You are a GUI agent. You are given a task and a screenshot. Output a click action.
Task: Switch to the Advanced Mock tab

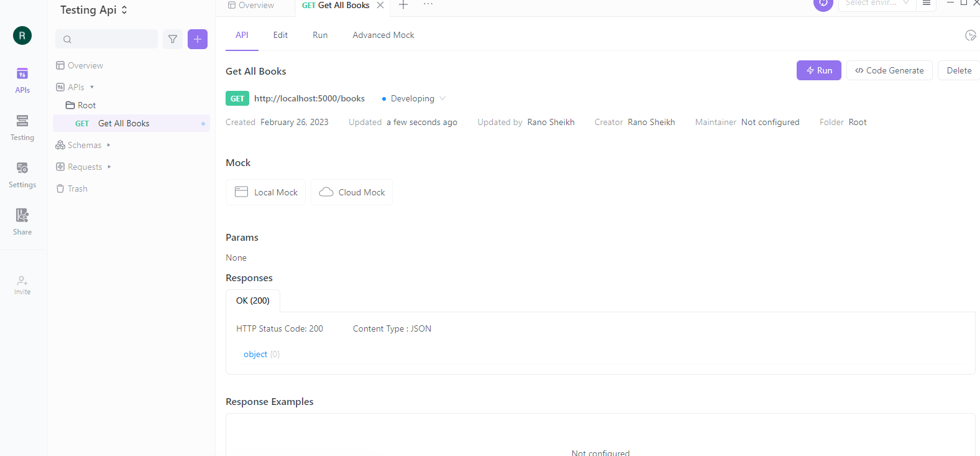tap(383, 35)
